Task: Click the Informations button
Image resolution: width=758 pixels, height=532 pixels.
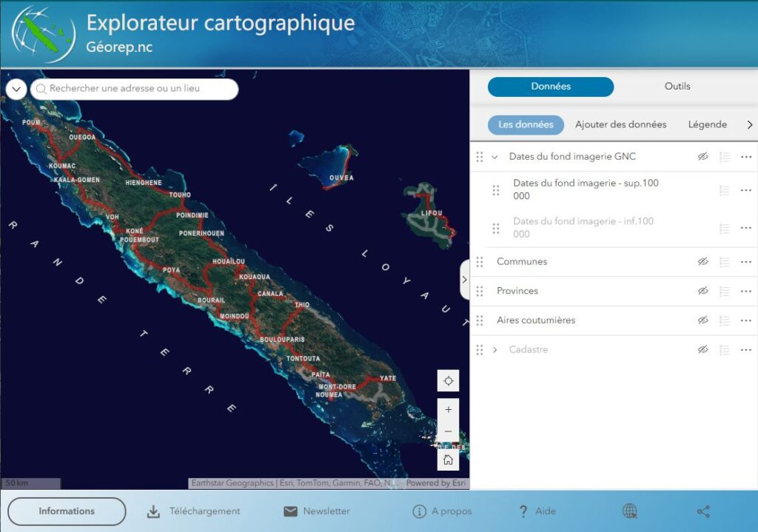Action: tap(67, 511)
